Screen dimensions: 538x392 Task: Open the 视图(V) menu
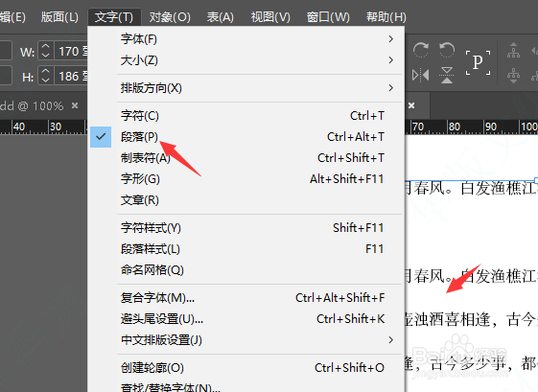[270, 17]
